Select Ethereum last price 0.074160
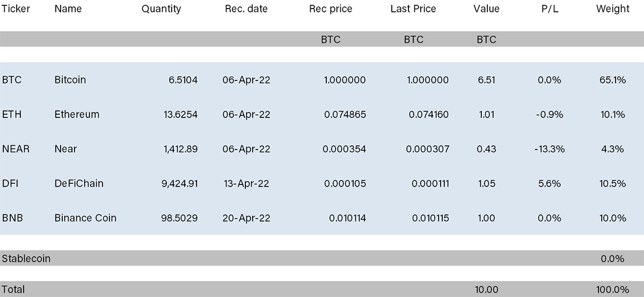The image size is (644, 297). click(429, 114)
